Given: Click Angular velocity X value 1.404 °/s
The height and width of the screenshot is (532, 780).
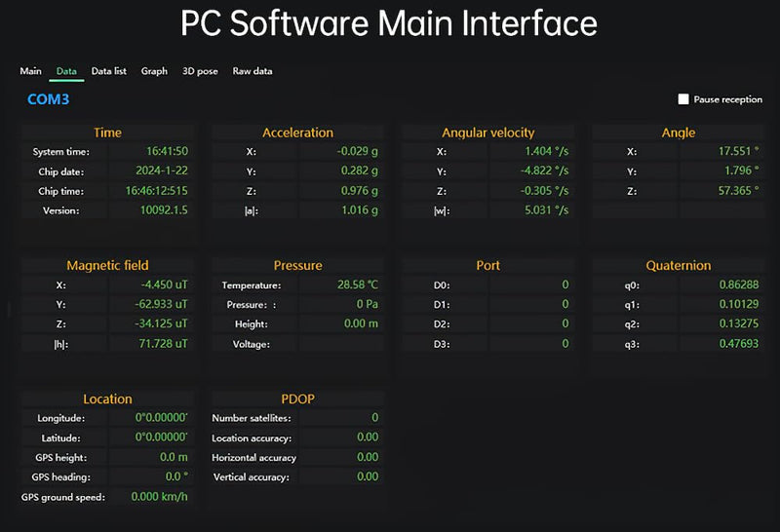Looking at the screenshot, I should (x=547, y=151).
